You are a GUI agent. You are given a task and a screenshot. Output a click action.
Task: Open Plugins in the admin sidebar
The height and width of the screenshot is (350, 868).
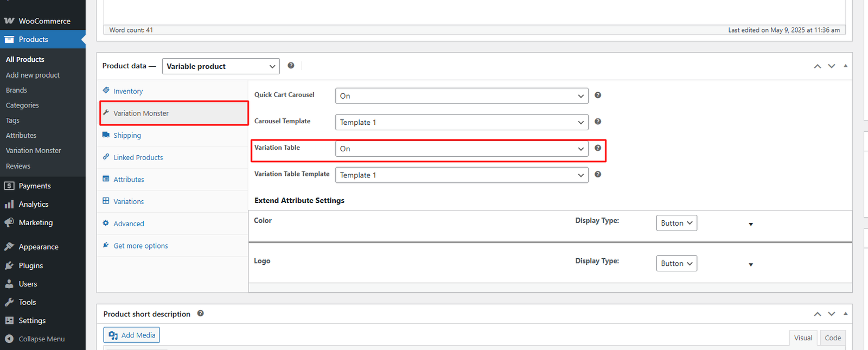point(31,265)
